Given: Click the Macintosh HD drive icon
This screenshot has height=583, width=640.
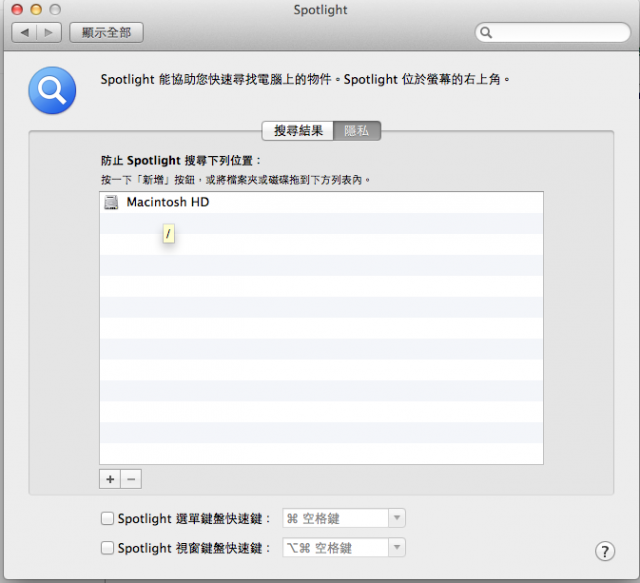Looking at the screenshot, I should [x=111, y=202].
